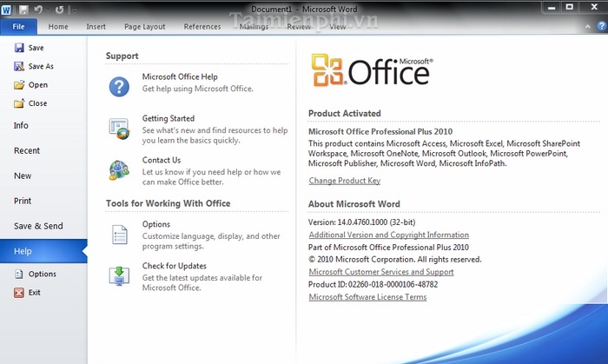608x364 pixels.
Task: Open Help via blue question mark top right
Action: 601,26
